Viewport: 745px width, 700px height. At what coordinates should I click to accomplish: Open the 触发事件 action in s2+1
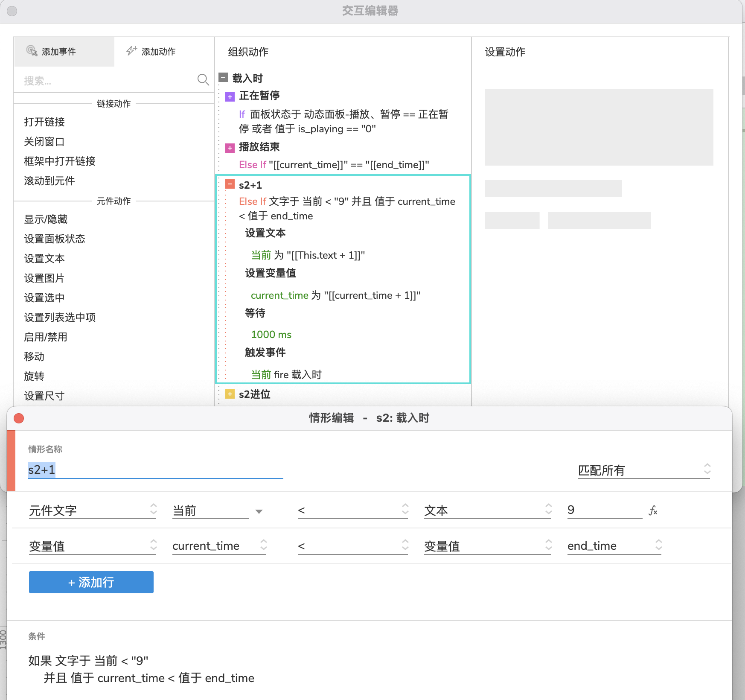pos(265,352)
